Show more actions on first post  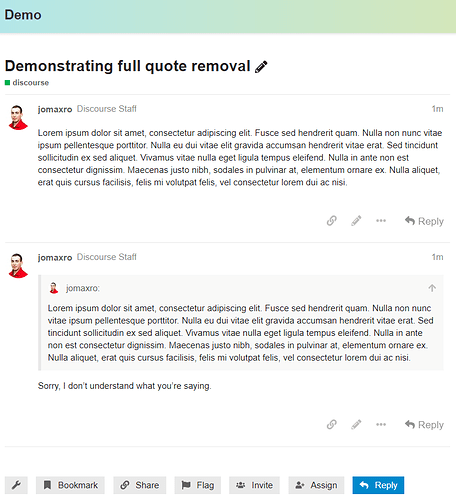click(x=381, y=221)
